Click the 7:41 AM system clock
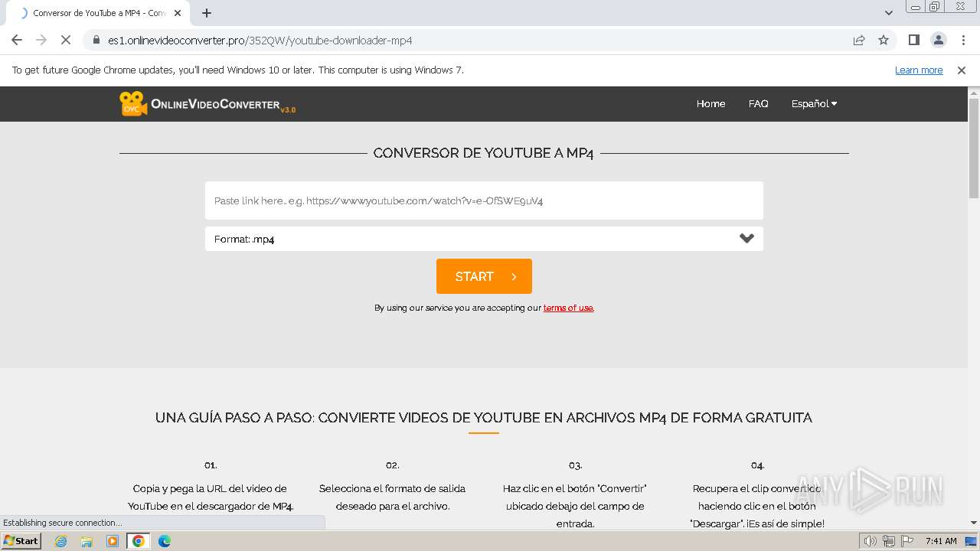The image size is (980, 551). (x=941, y=541)
